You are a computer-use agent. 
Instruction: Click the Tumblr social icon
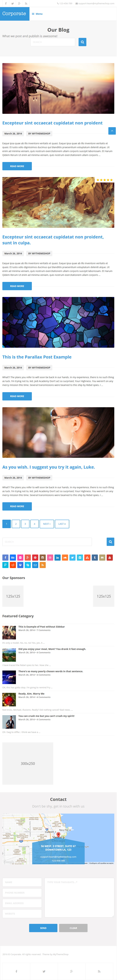tap(94, 557)
